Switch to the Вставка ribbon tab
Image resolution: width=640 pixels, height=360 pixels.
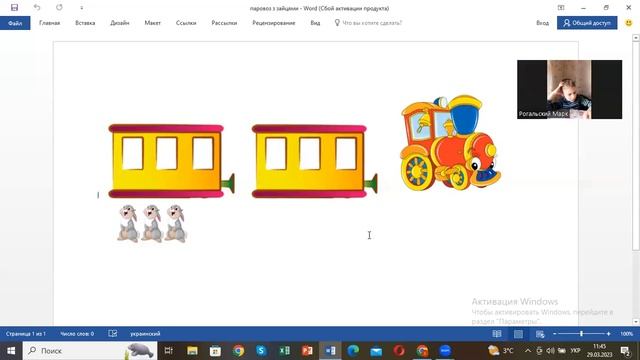coord(85,23)
